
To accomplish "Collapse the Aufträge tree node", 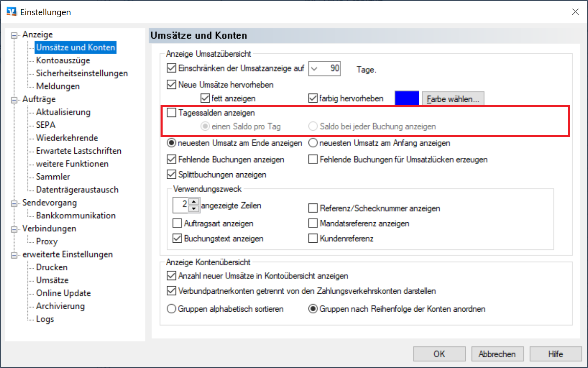I will click(x=14, y=100).
